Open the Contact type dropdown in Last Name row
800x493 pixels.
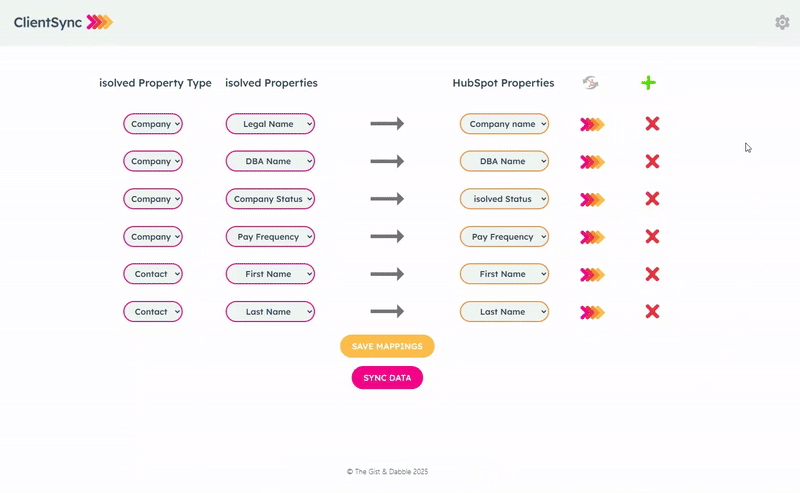tap(153, 312)
